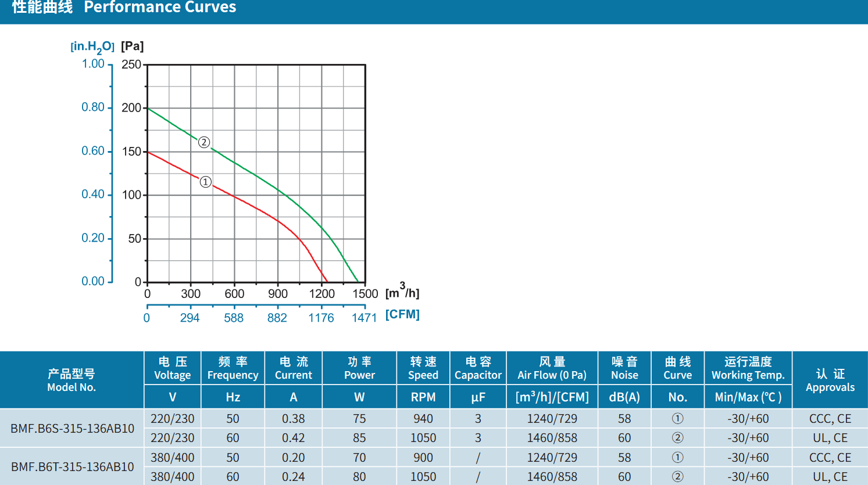Click the Min/Max (°C) unit cell
The height and width of the screenshot is (485, 868).
coord(748,397)
